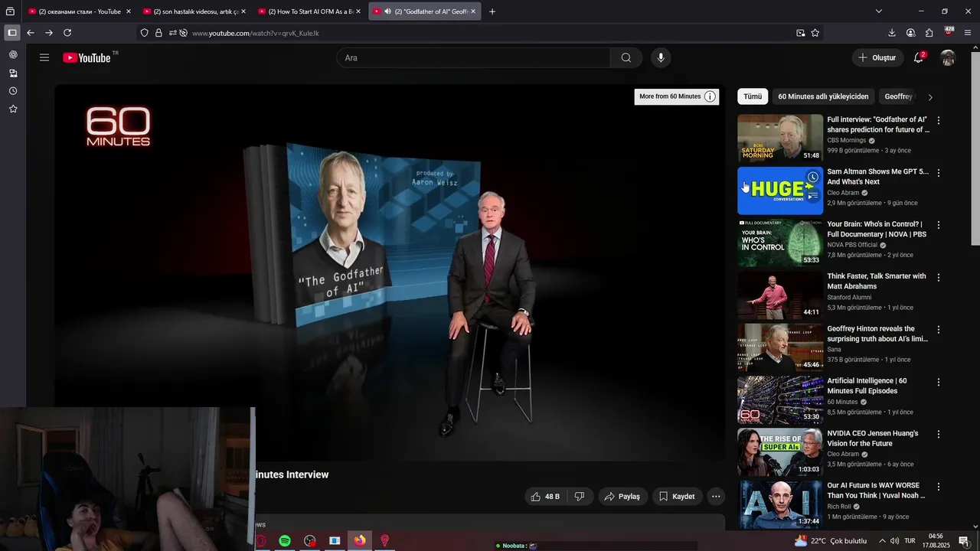
Task: Click the Oluştur create button
Action: coord(877,57)
